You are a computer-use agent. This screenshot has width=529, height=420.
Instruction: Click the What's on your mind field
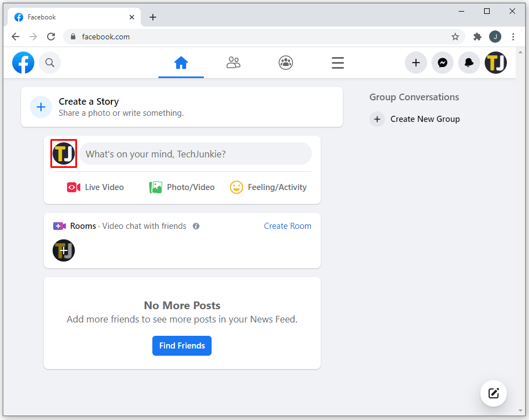point(195,154)
